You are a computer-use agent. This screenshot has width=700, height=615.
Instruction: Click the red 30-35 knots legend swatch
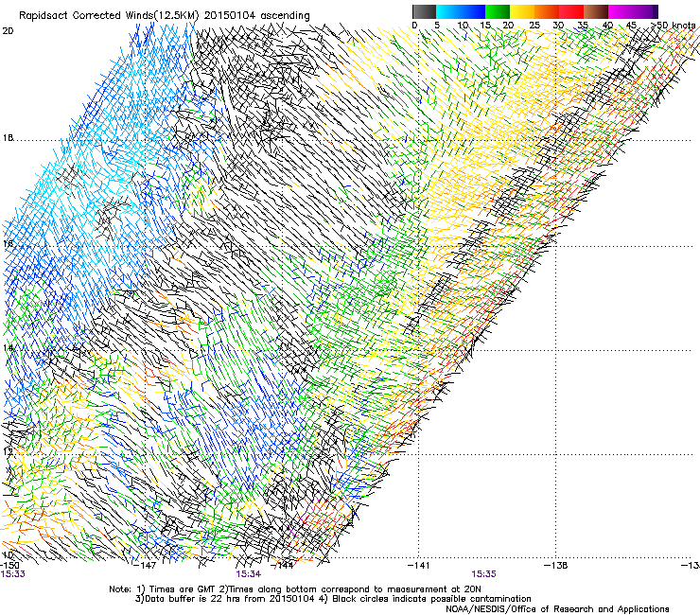[x=571, y=11]
